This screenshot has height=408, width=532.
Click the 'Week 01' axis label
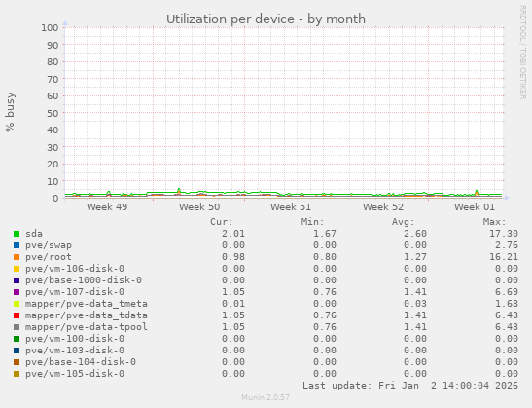[x=475, y=206]
